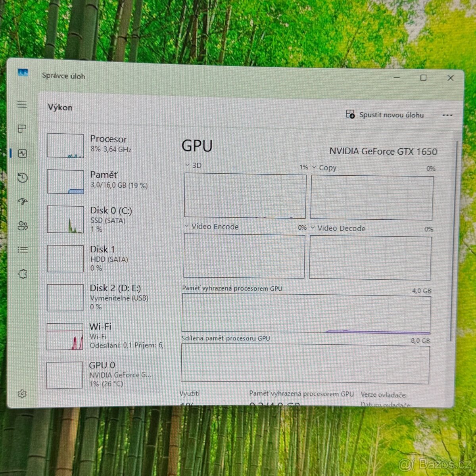Close the Správce úloh window
The width and height of the screenshot is (476, 476).
(450, 78)
